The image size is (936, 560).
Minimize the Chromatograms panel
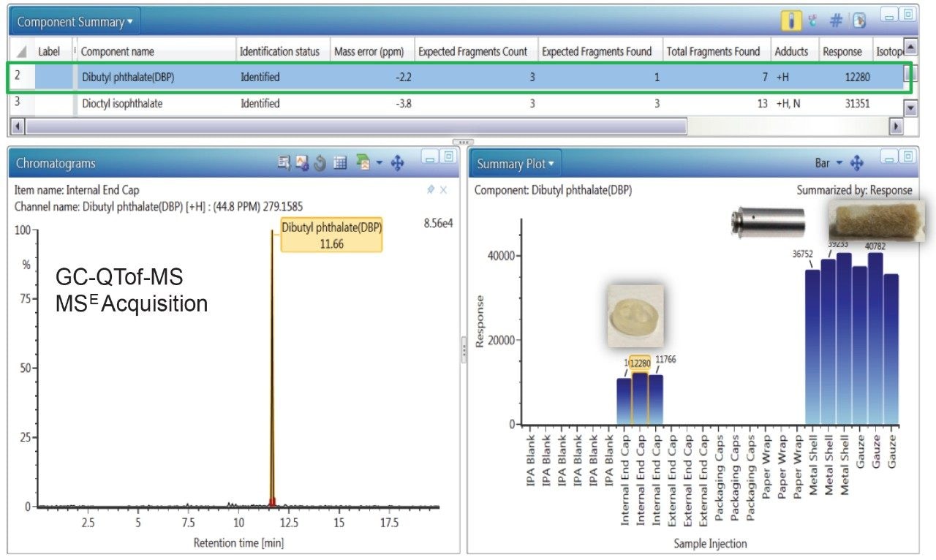[x=429, y=156]
